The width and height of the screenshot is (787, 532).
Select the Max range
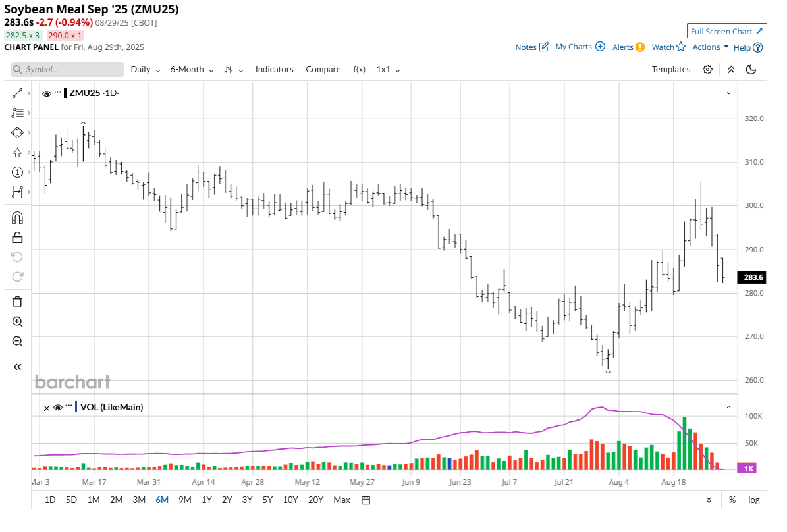pyautogui.click(x=342, y=500)
